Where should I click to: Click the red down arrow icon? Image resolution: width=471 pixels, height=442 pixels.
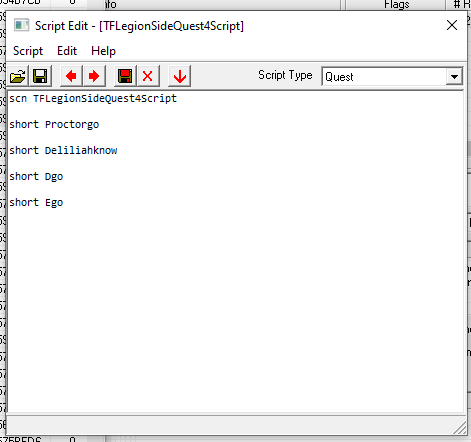click(180, 76)
